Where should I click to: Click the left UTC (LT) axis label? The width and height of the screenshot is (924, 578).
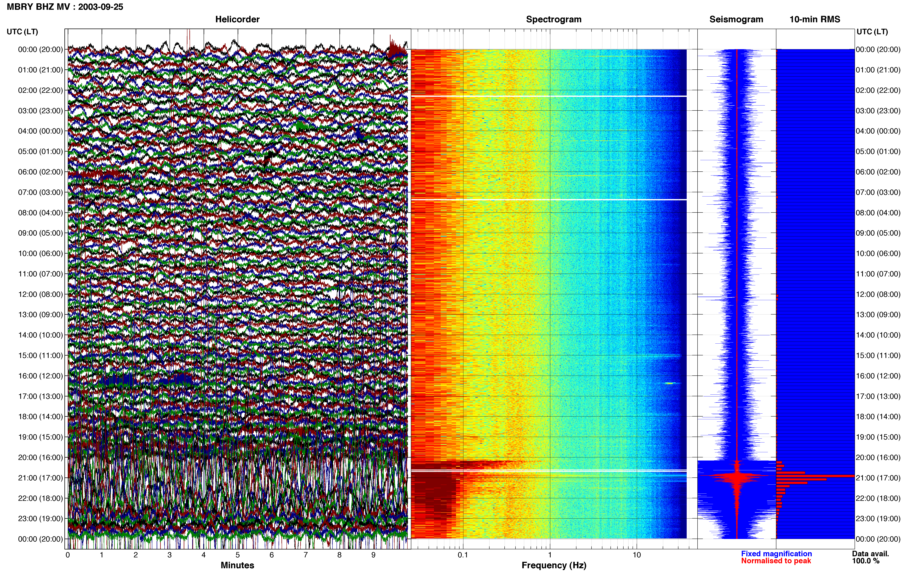pyautogui.click(x=22, y=32)
